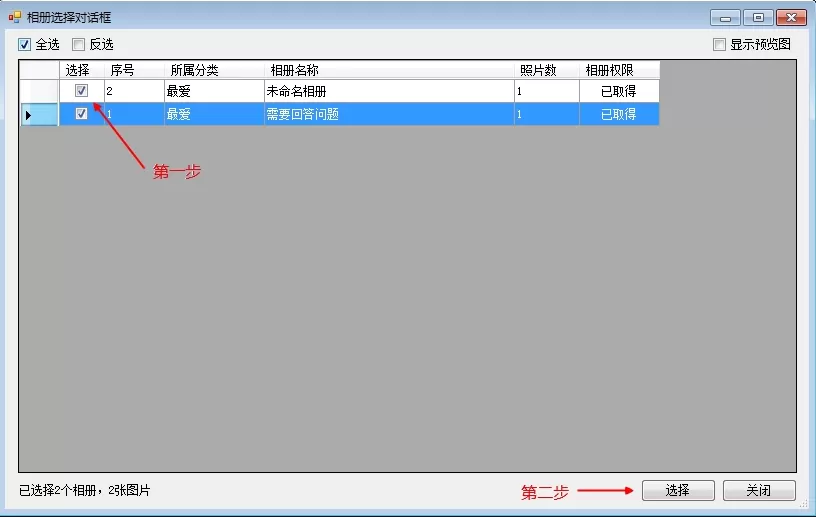
Task: Click the 最爱 category cell in 需要回答问题 row
Action: (x=214, y=114)
